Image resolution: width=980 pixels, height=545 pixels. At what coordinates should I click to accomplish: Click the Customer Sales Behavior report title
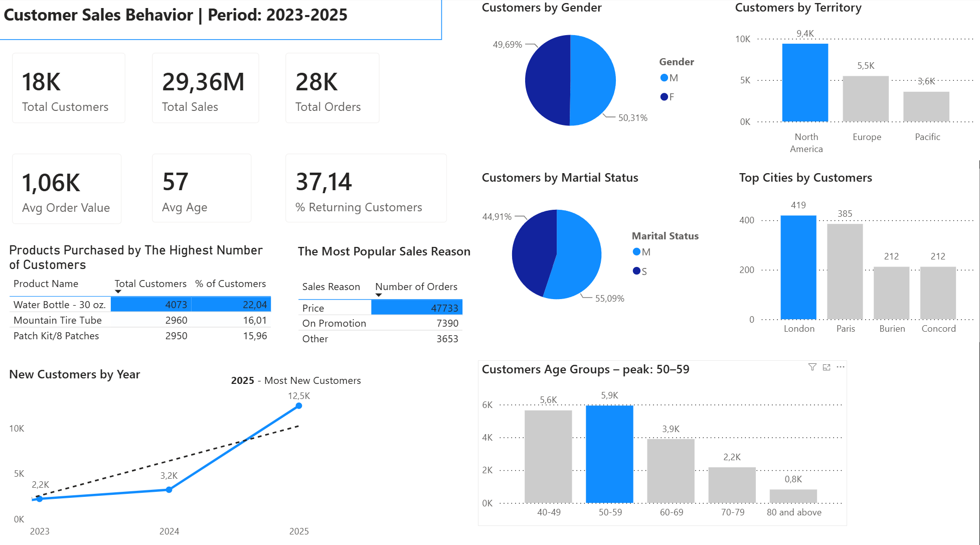click(x=176, y=15)
